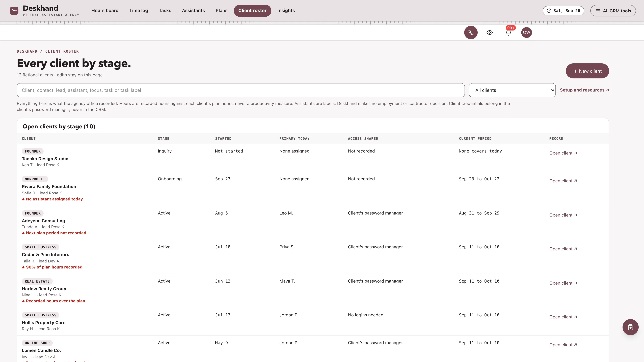Click the round phone call button
The image size is (644, 362).
471,33
